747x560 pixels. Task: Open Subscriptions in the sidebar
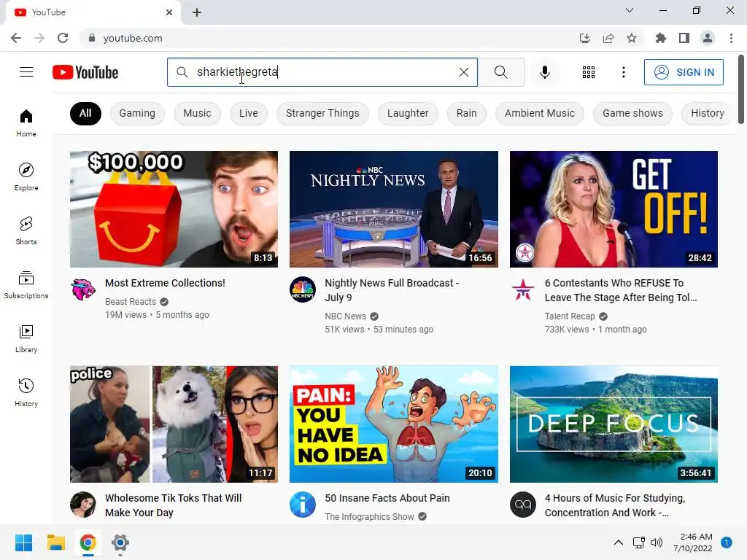26,285
